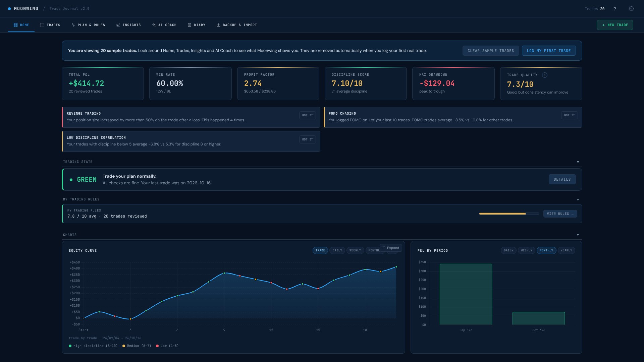Viewport: 644px width, 362px height.
Task: Click the help question mark icon
Action: [614, 9]
